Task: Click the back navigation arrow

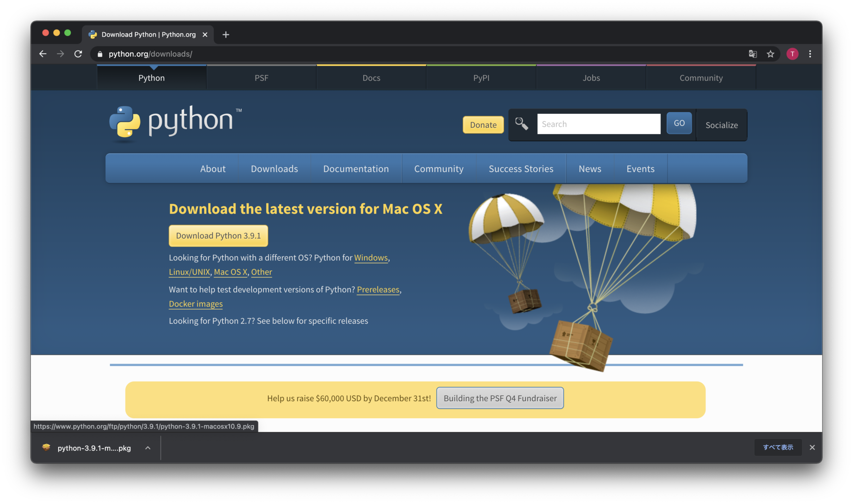Action: coord(43,54)
